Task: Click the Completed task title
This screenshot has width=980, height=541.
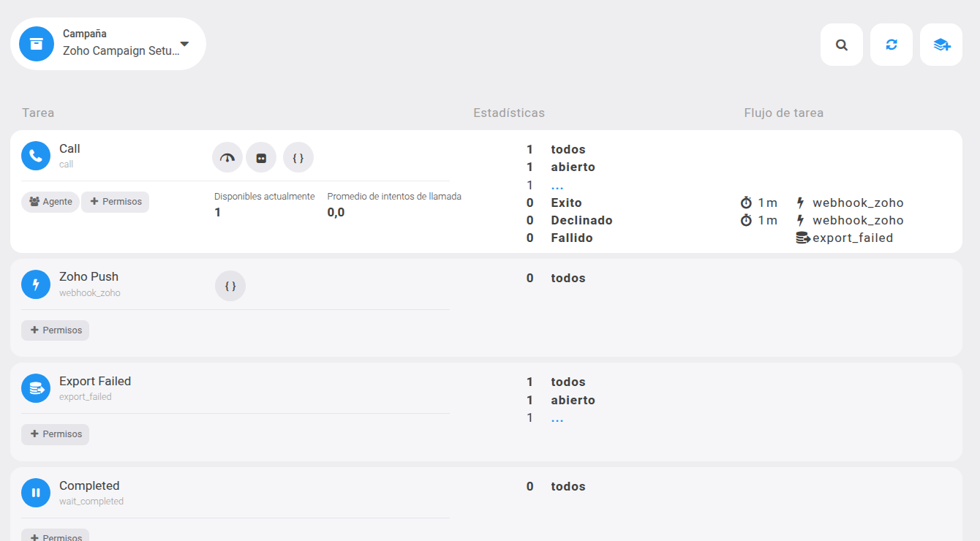Action: [89, 486]
